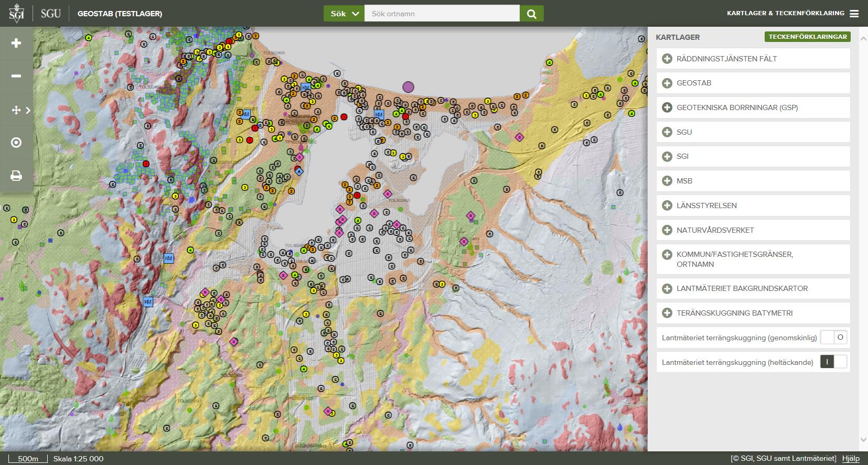Focus the Sök ortnamn search field
This screenshot has height=465, width=868.
(x=442, y=14)
